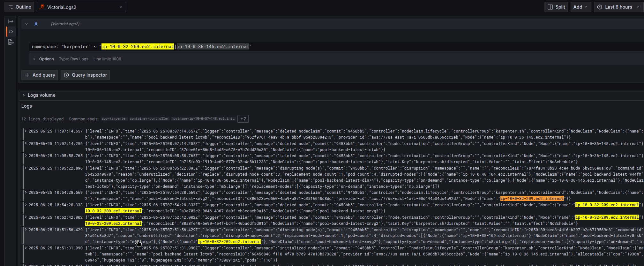This screenshot has width=644, height=266.
Task: Click the app=karpenter label tag
Action: point(114,119)
